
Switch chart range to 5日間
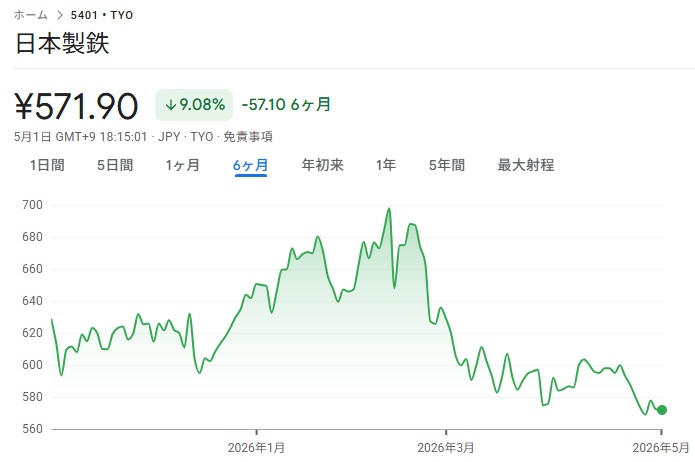(115, 165)
